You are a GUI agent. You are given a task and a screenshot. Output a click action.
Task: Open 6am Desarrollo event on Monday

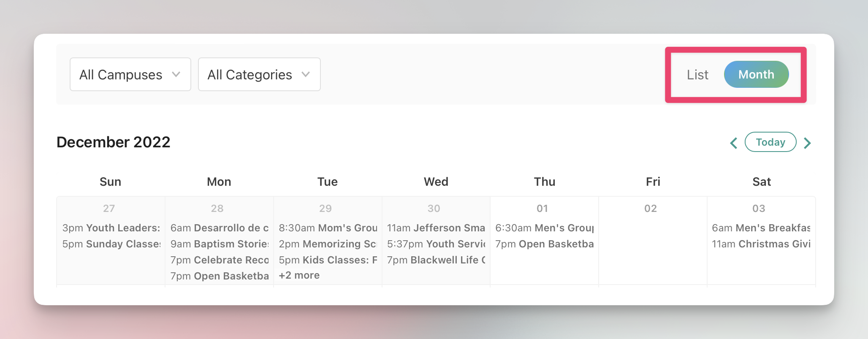click(x=220, y=228)
